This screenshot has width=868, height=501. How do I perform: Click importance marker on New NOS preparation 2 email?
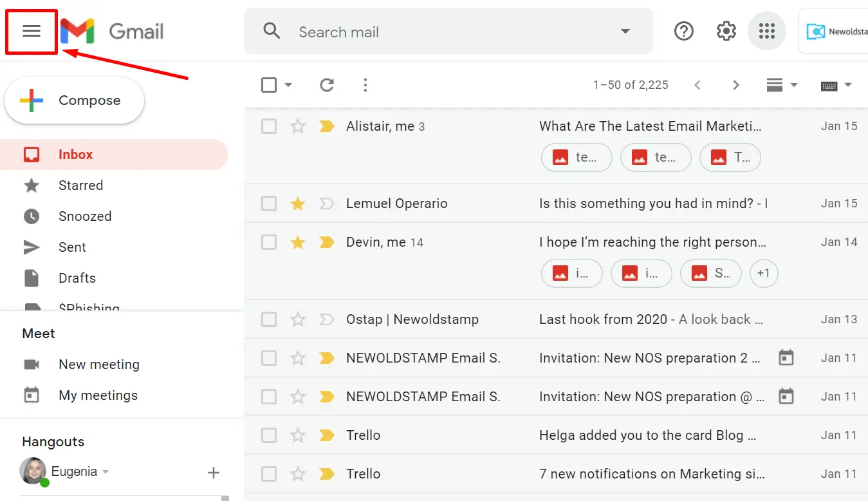pos(327,358)
